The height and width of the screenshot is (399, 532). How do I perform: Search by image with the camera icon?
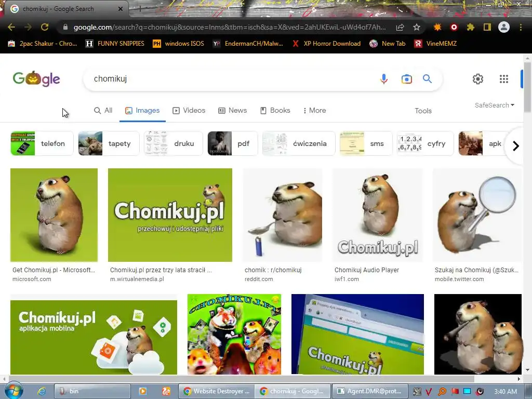pos(406,79)
